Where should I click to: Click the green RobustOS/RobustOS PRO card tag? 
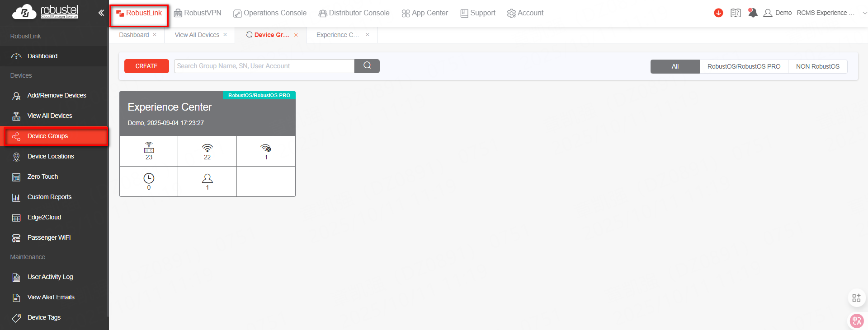(259, 95)
